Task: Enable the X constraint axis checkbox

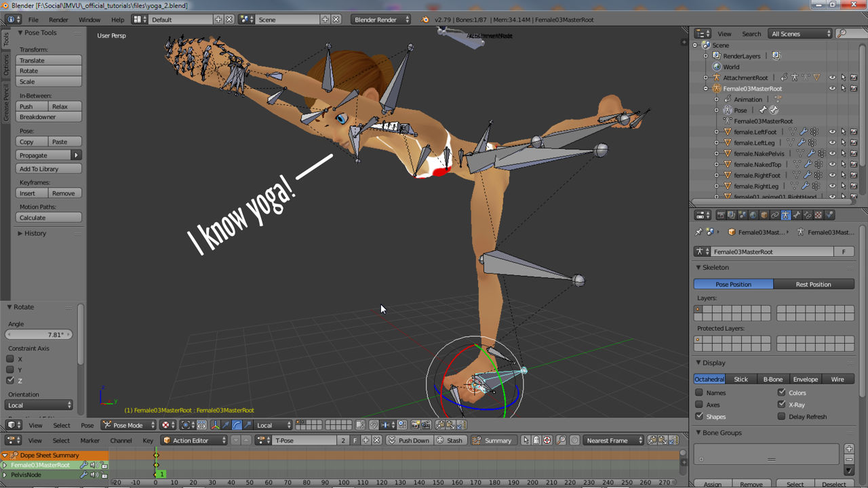Action: point(10,359)
